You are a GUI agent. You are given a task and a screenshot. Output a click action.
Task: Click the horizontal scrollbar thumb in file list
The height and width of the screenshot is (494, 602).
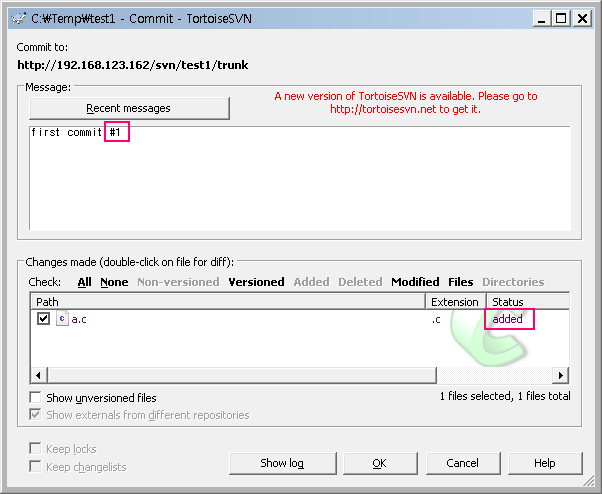[242, 375]
